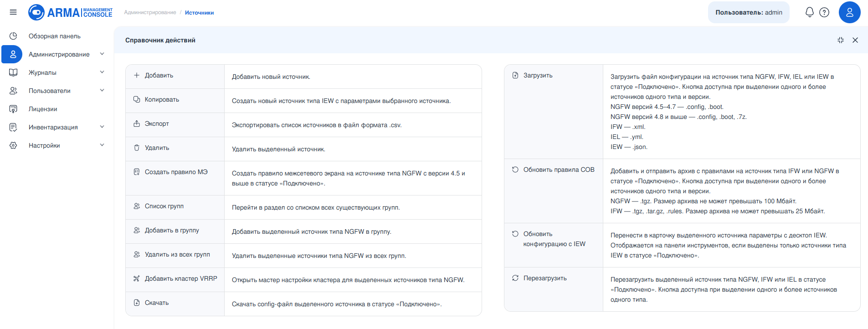Click the Загрузить action label
Image resolution: width=868 pixels, height=329 pixels.
point(538,75)
